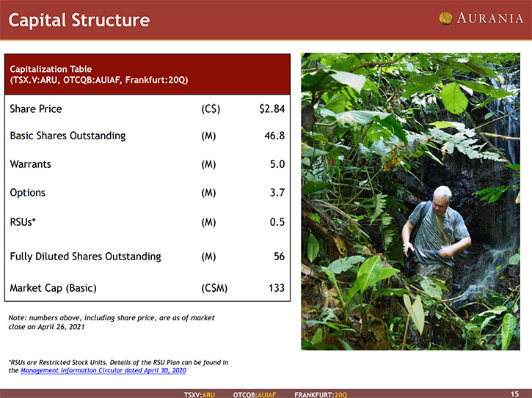Click the OTCQB:AUIAF footer ticker
The width and height of the screenshot is (532, 398).
coord(255,394)
